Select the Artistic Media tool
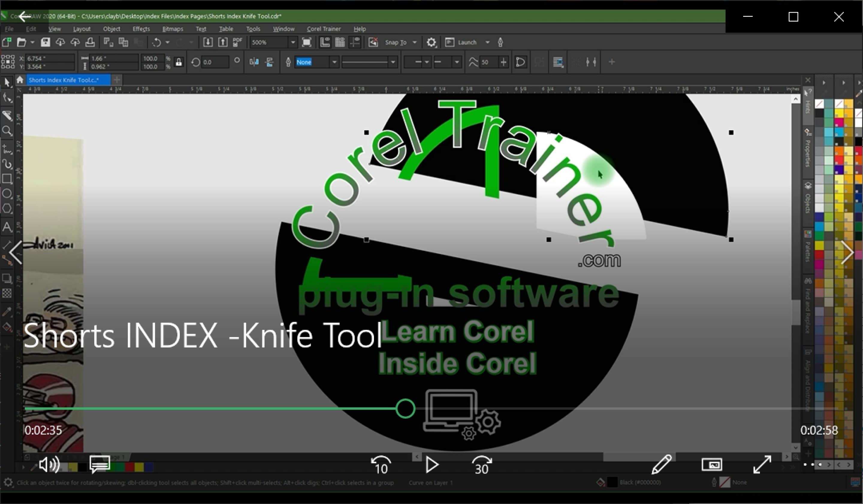 (x=7, y=165)
